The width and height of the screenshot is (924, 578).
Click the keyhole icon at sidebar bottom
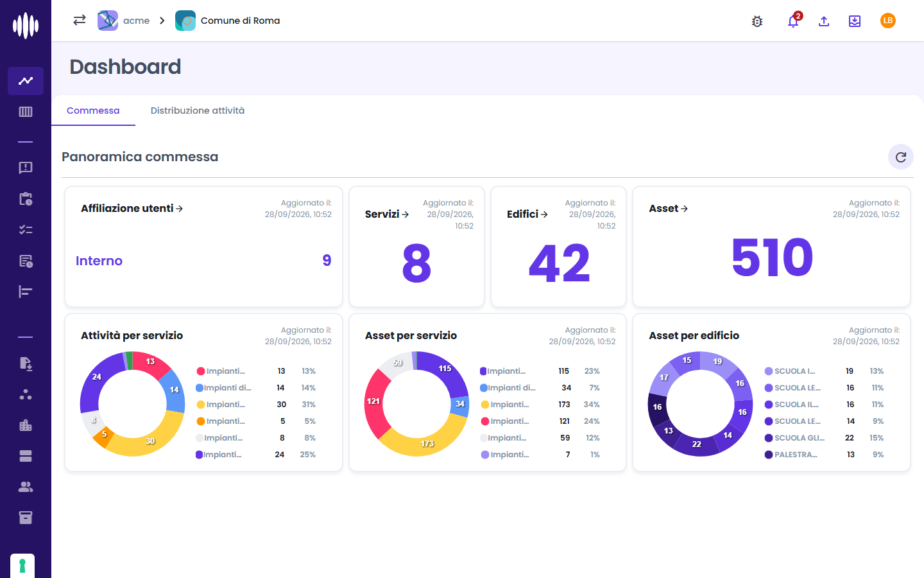22,566
